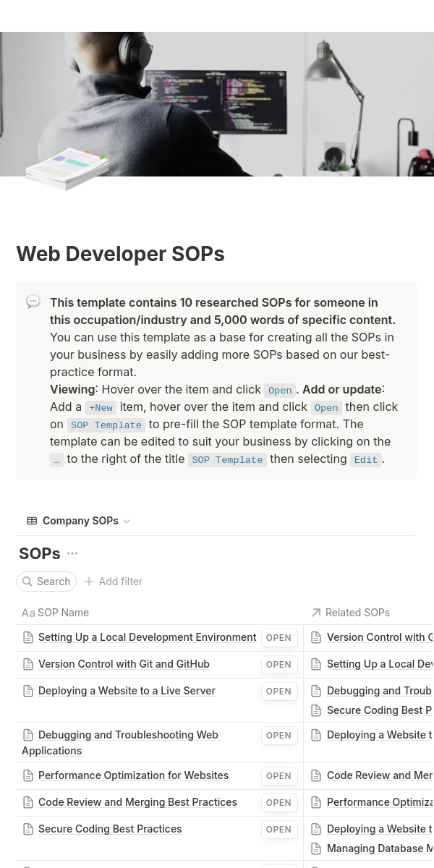This screenshot has height=868, width=434.
Task: Click the table icon beside Company SOPs
Action: [x=32, y=521]
